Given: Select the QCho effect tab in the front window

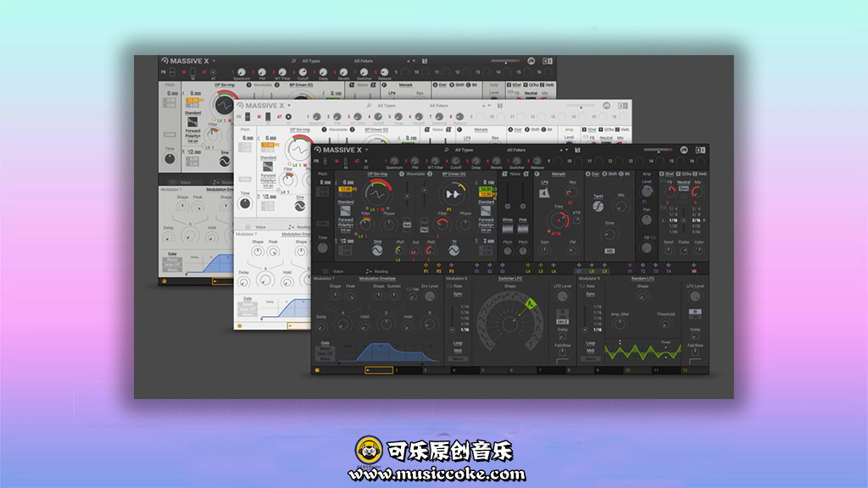Looking at the screenshot, I should coord(687,174).
